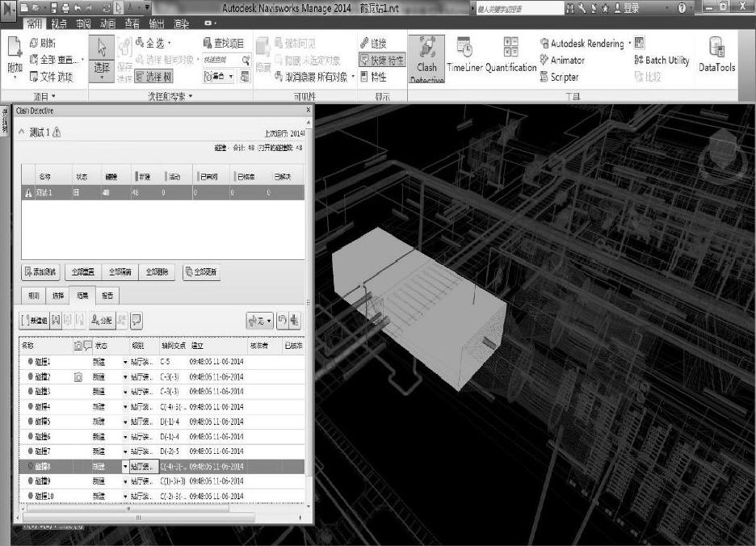This screenshot has width=756, height=546.
Task: Open 文件选项 (File Options) in the ribbon
Action: (x=51, y=77)
